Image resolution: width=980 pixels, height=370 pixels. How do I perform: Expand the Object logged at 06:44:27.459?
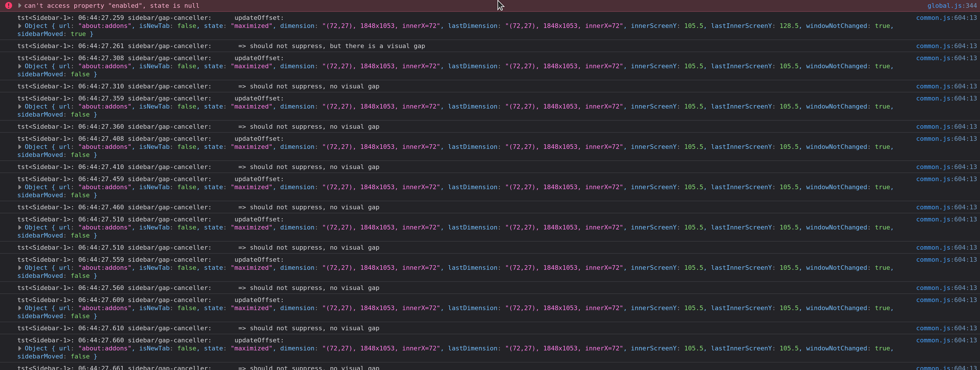click(x=20, y=187)
